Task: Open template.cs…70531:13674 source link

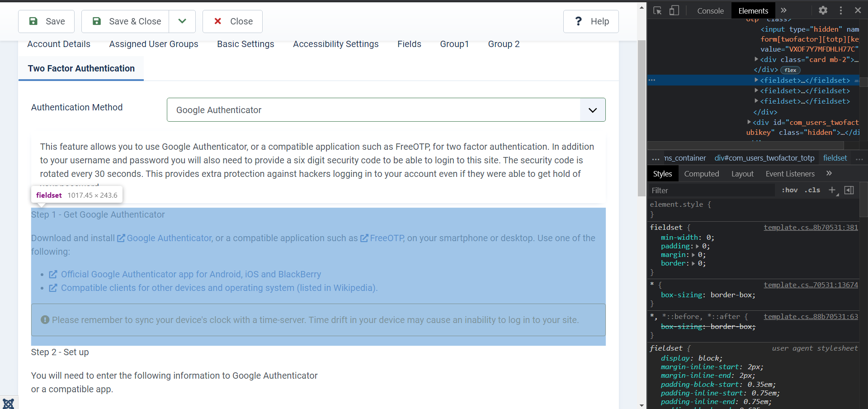Action: [x=811, y=285]
